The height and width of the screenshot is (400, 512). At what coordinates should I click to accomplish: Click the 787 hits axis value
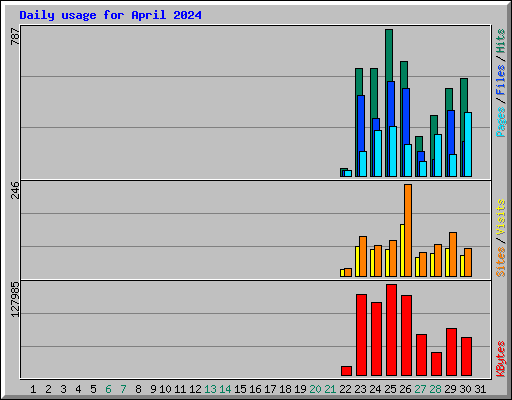[x=15, y=36]
